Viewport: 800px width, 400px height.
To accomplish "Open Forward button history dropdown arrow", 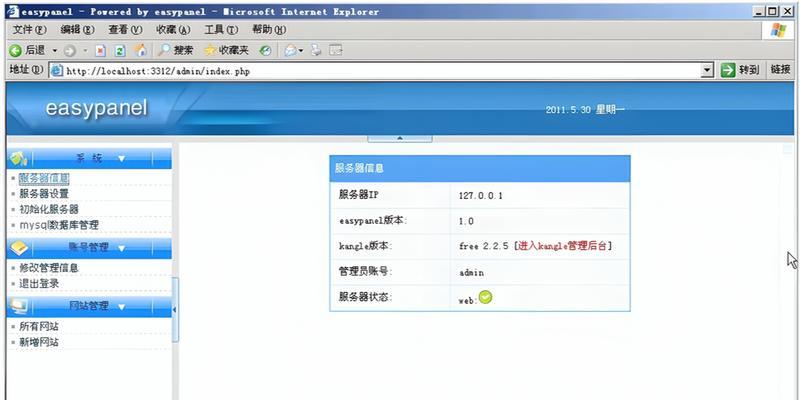I will (x=85, y=51).
